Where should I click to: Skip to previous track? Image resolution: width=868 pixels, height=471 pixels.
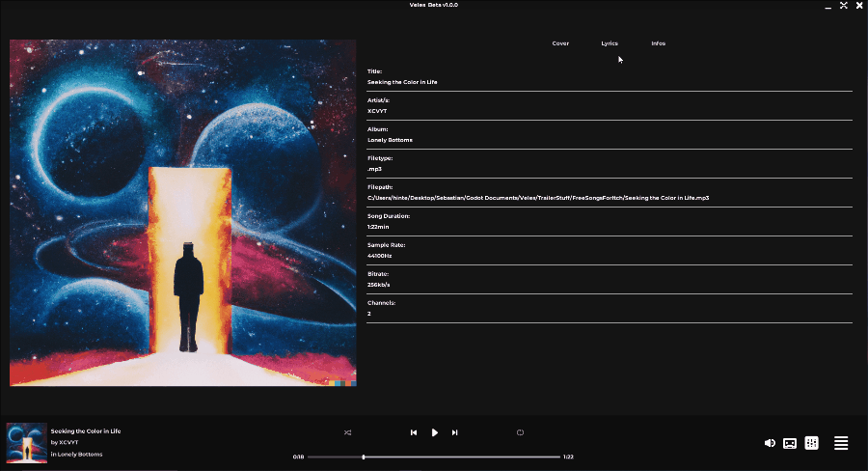[x=414, y=432]
